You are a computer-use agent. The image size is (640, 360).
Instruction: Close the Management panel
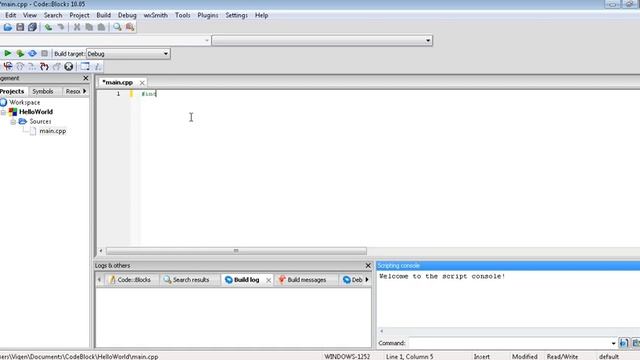[85, 78]
